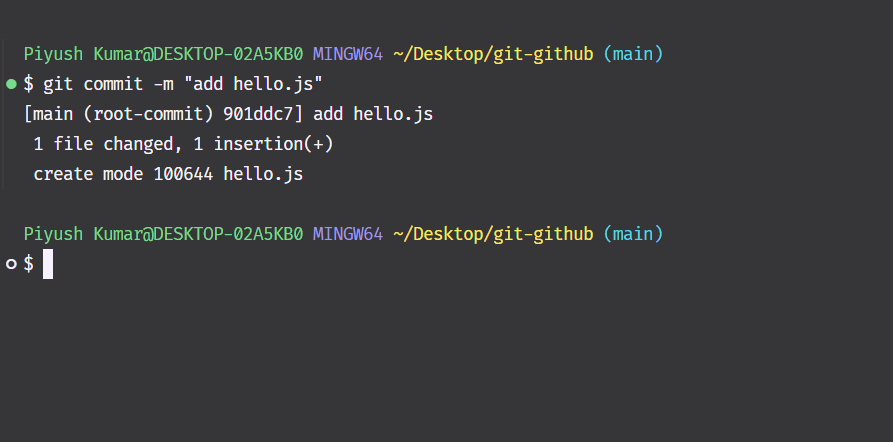Screen dimensions: 893x442
Task: Click the hollow circle beside the current prompt
Action: click(11, 264)
